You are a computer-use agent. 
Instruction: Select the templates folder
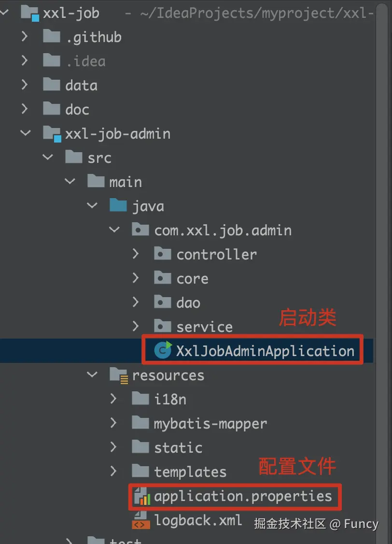190,472
